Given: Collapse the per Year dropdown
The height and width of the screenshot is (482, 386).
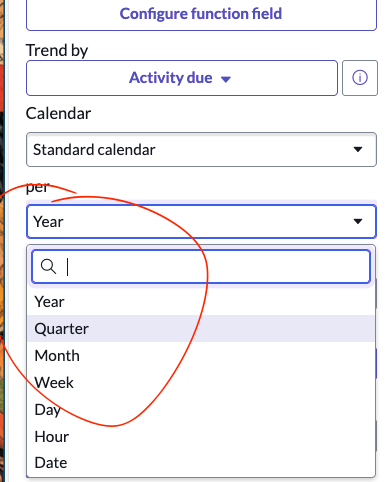Looking at the screenshot, I should [x=201, y=222].
